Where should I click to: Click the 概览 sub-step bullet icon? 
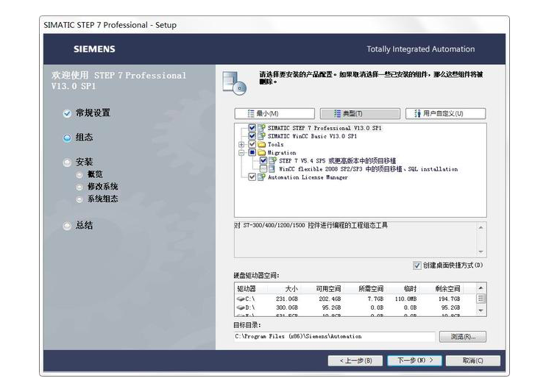79,175
